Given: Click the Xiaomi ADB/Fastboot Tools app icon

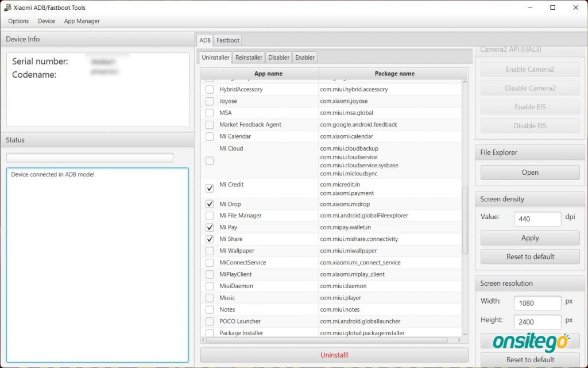Looking at the screenshot, I should (7, 8).
